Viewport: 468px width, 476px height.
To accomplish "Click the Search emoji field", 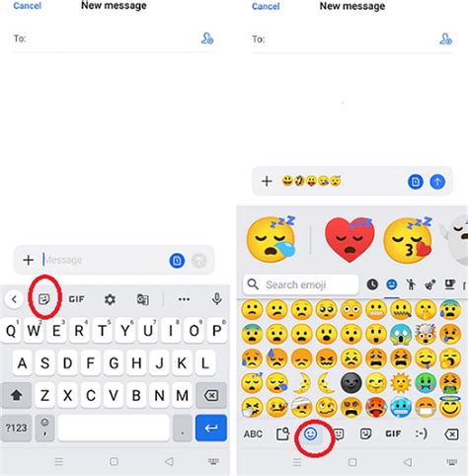I will pyautogui.click(x=301, y=284).
